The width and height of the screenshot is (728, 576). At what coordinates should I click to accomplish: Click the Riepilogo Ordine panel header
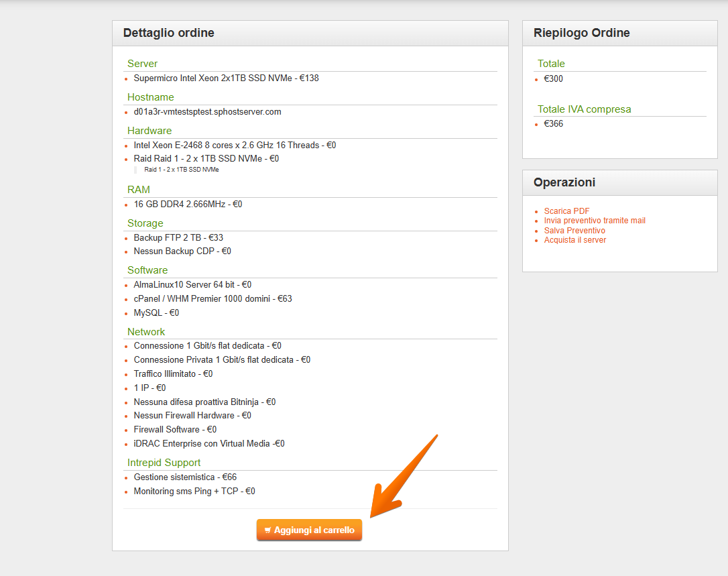pos(581,33)
